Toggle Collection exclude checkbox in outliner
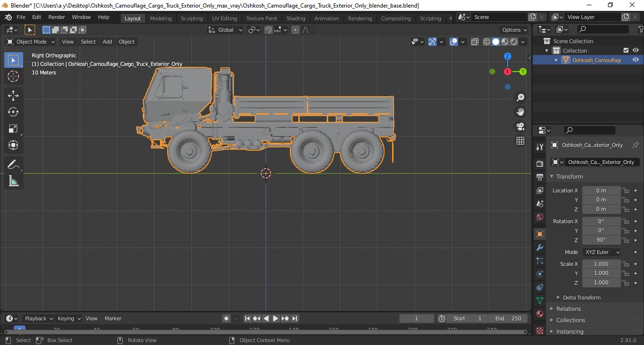644x345 pixels. [x=626, y=51]
